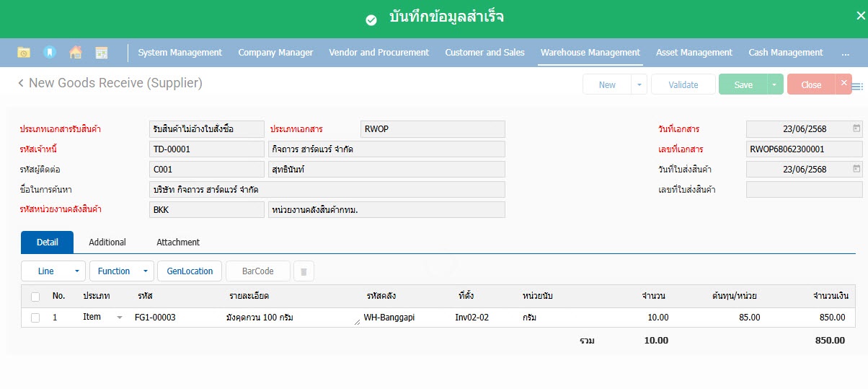Click the document number field RWOP68062300001

click(x=804, y=149)
